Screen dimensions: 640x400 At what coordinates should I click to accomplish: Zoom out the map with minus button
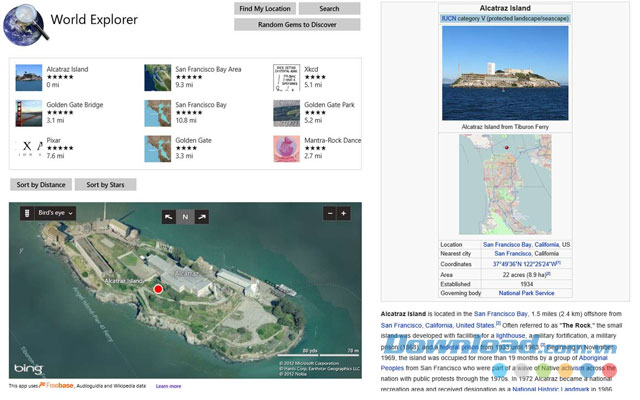point(330,213)
